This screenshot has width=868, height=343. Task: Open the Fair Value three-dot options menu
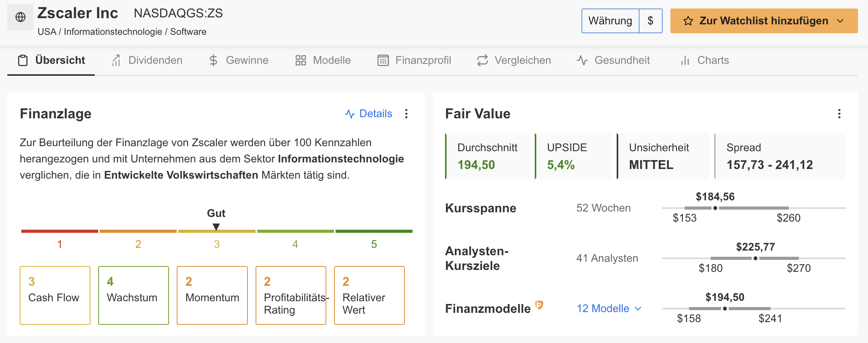(839, 114)
